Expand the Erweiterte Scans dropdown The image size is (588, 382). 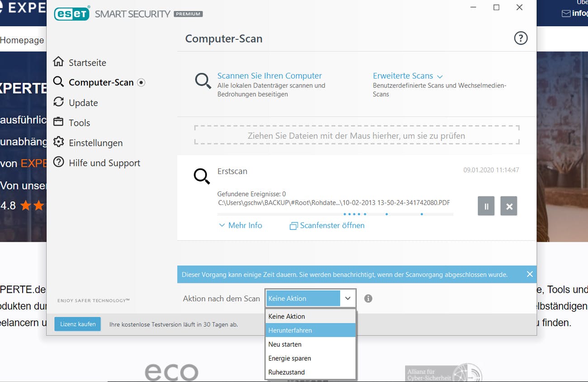(x=408, y=76)
